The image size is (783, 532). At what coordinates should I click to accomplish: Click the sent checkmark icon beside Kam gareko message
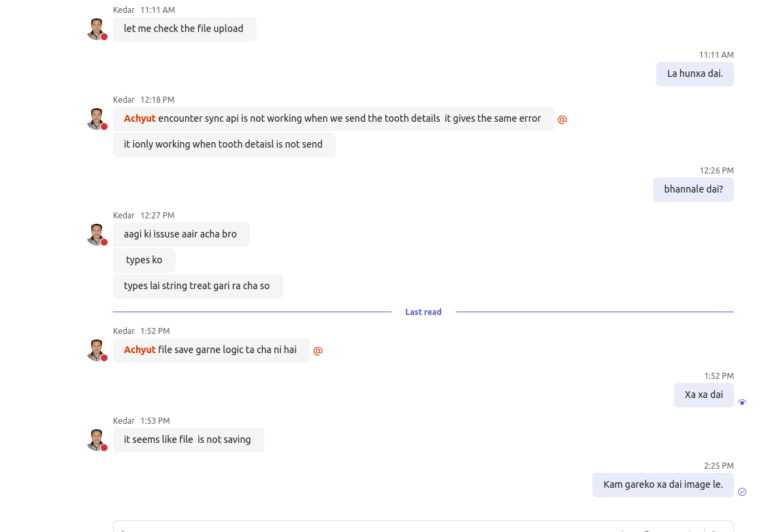[742, 492]
